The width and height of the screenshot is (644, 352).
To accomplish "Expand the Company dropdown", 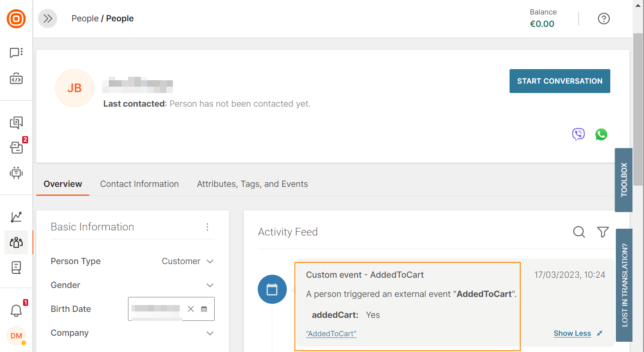I will [210, 333].
